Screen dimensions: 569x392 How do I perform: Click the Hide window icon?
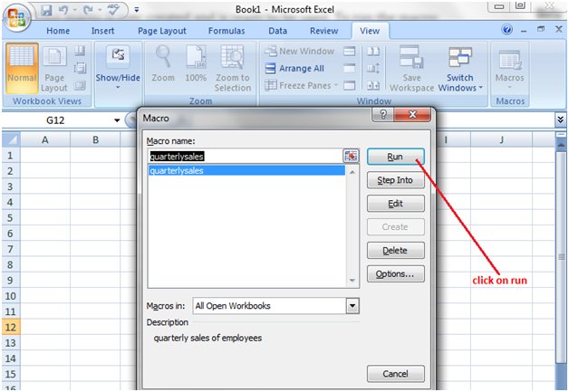click(350, 68)
